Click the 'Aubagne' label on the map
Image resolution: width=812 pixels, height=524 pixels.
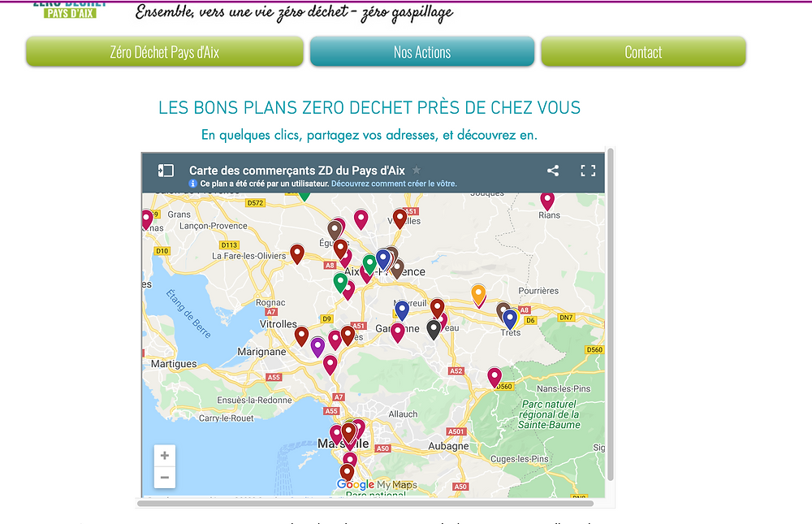(x=448, y=446)
